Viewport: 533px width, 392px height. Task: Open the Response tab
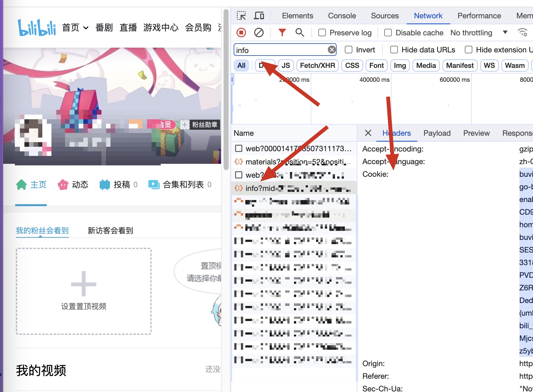517,133
